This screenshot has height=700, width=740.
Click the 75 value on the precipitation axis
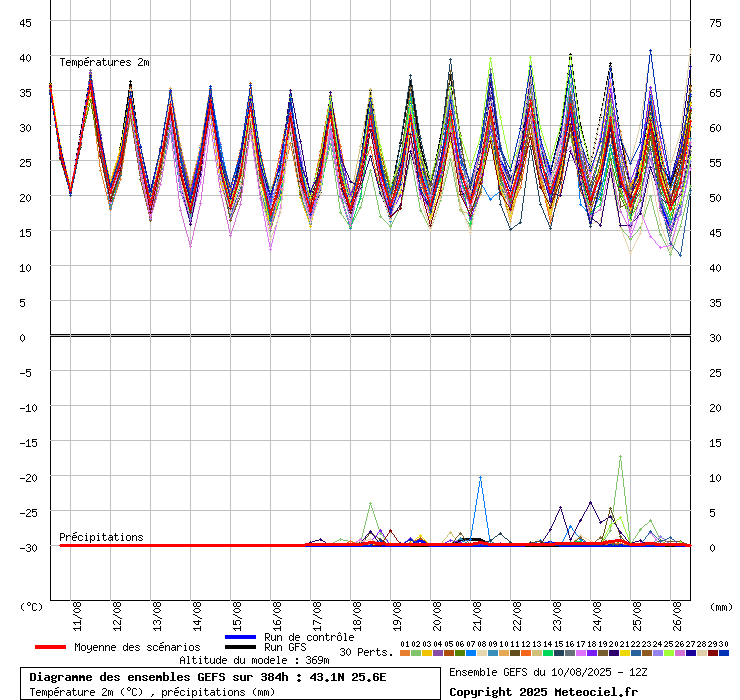715,23
